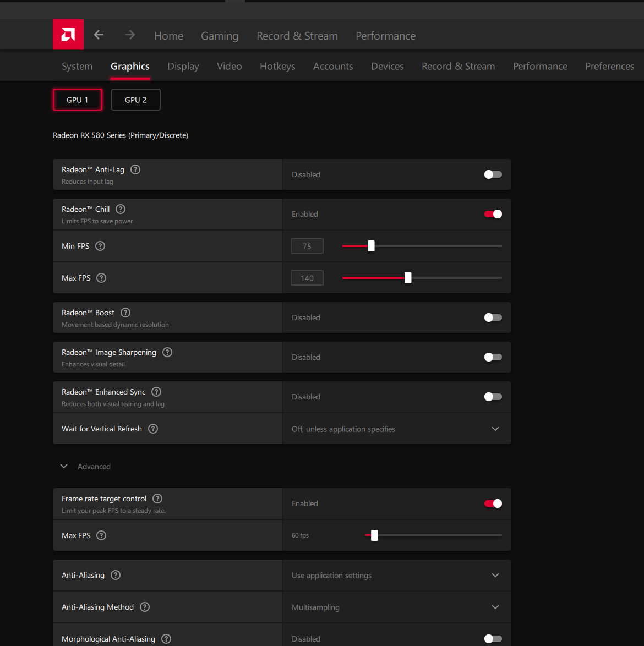This screenshot has height=646, width=644.
Task: Open help for Radeon Image Sharpening
Action: click(x=167, y=352)
